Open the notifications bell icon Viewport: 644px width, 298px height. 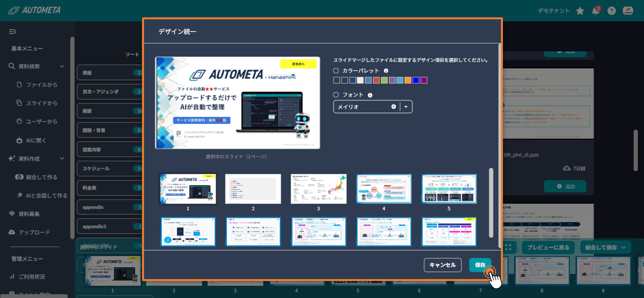pyautogui.click(x=595, y=11)
